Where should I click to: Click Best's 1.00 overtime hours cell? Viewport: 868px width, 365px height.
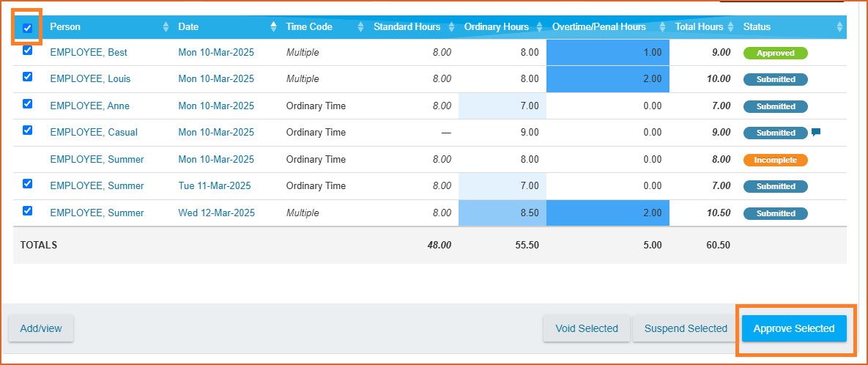[x=608, y=53]
